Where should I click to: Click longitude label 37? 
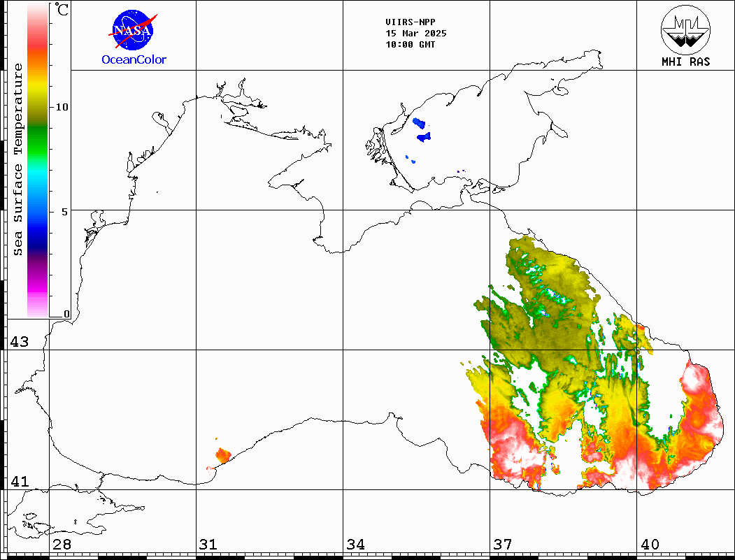503,544
